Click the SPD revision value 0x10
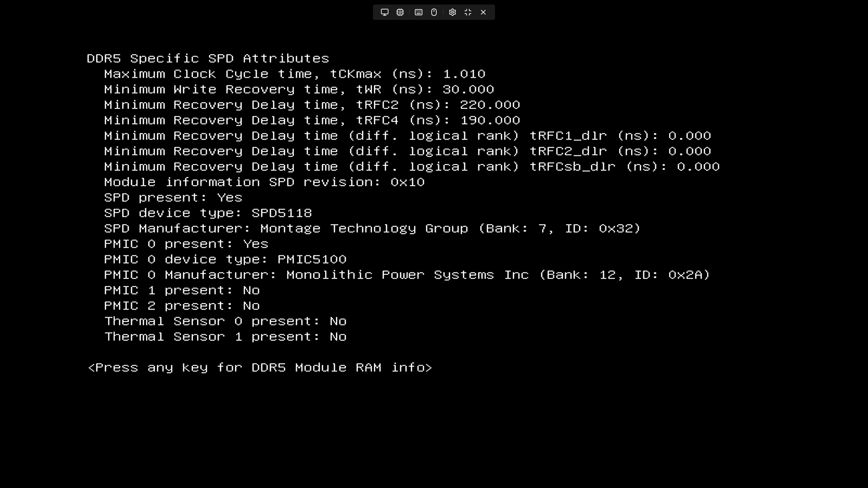 point(407,182)
